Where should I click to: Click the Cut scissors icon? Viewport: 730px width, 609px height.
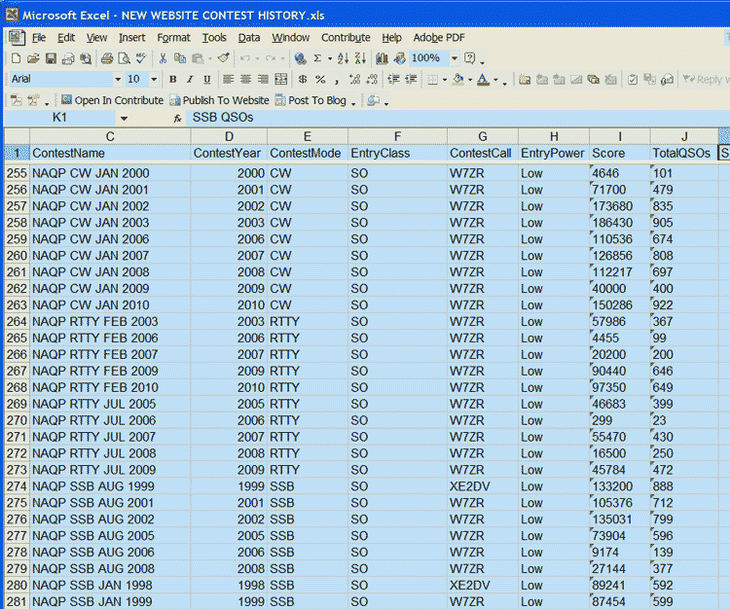pos(164,59)
